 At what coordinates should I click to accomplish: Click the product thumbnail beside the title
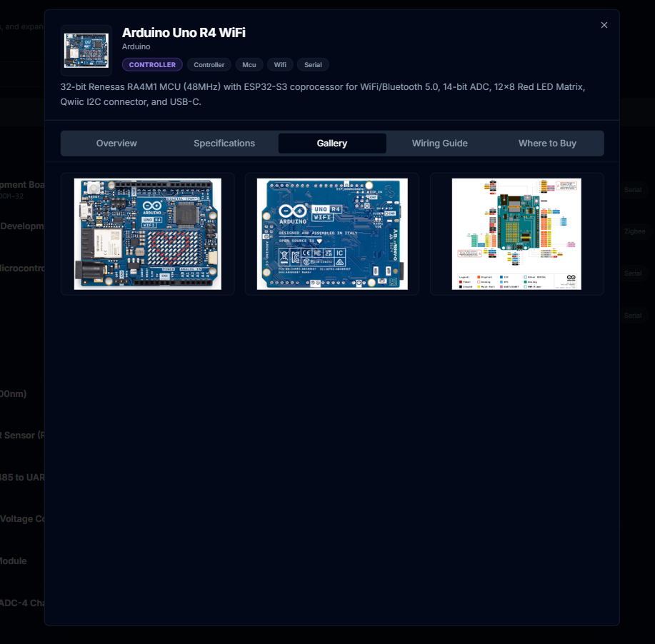tap(86, 51)
